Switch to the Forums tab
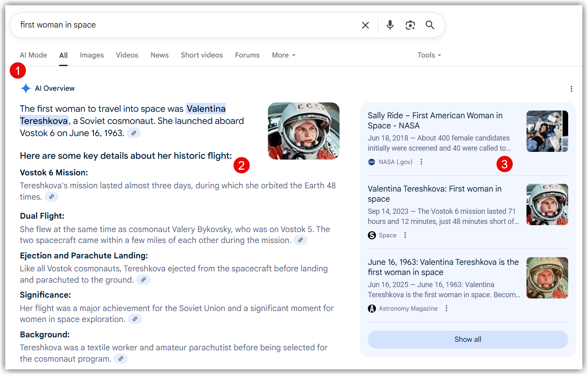Screen dimensions: 588x375 247,55
